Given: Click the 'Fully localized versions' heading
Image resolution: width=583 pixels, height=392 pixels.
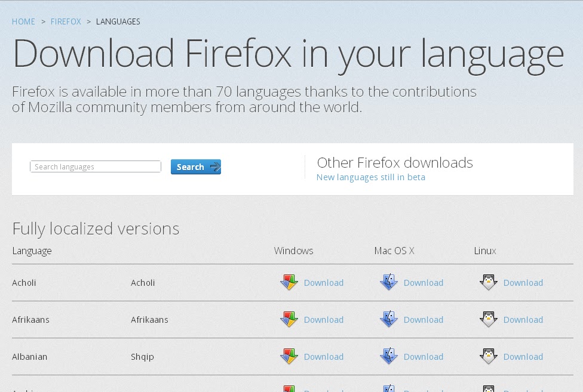Looking at the screenshot, I should pyautogui.click(x=96, y=229).
